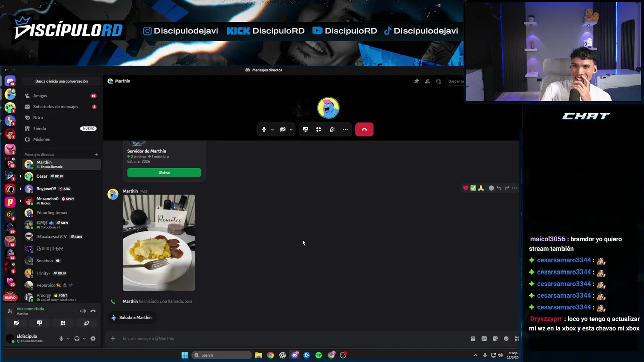Image resolution: width=644 pixels, height=362 pixels.
Task: Click the taskbar Search box
Action: 222,355
